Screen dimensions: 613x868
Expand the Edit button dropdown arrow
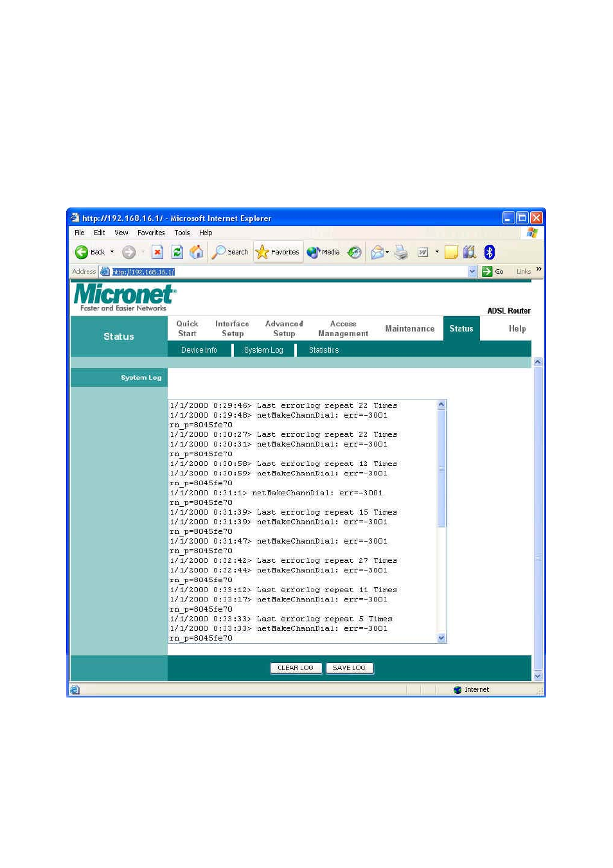(x=438, y=252)
